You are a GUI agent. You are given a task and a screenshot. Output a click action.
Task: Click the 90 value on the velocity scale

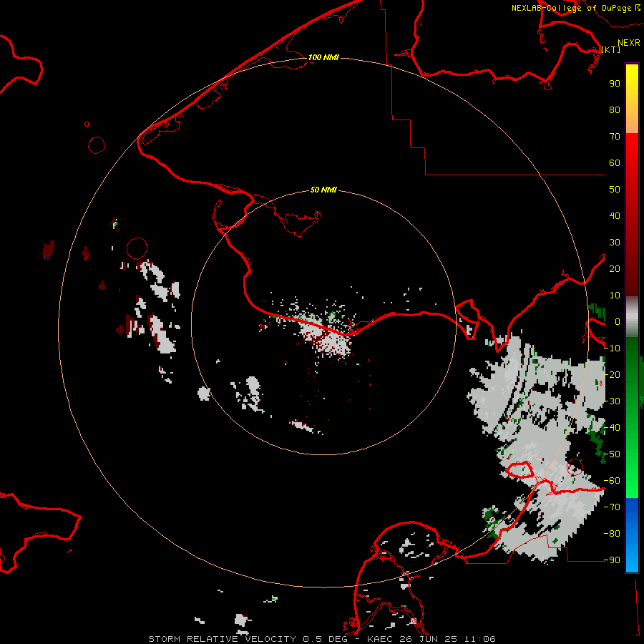(x=615, y=84)
